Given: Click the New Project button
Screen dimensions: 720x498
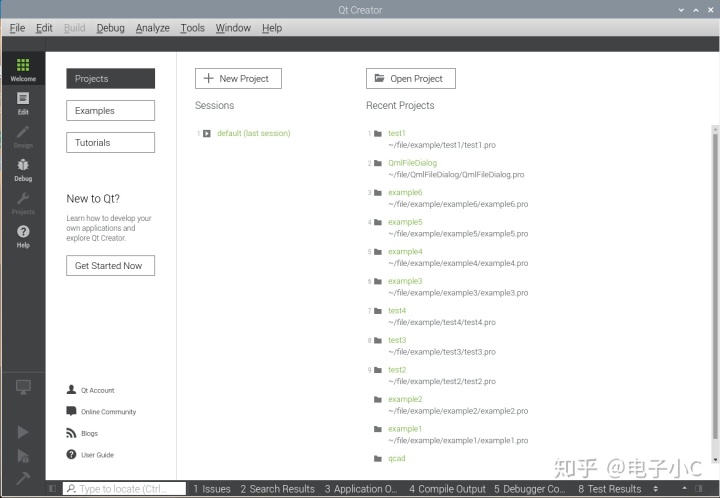Looking at the screenshot, I should (x=238, y=78).
